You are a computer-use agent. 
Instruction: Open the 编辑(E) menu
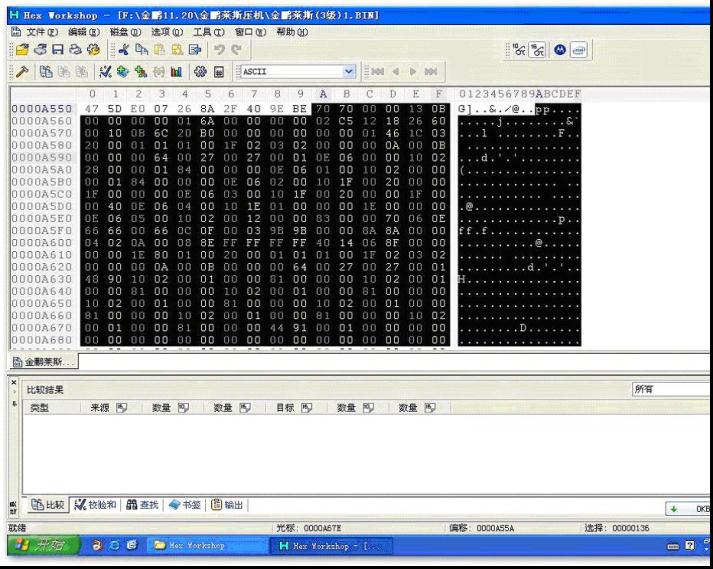pyautogui.click(x=84, y=32)
